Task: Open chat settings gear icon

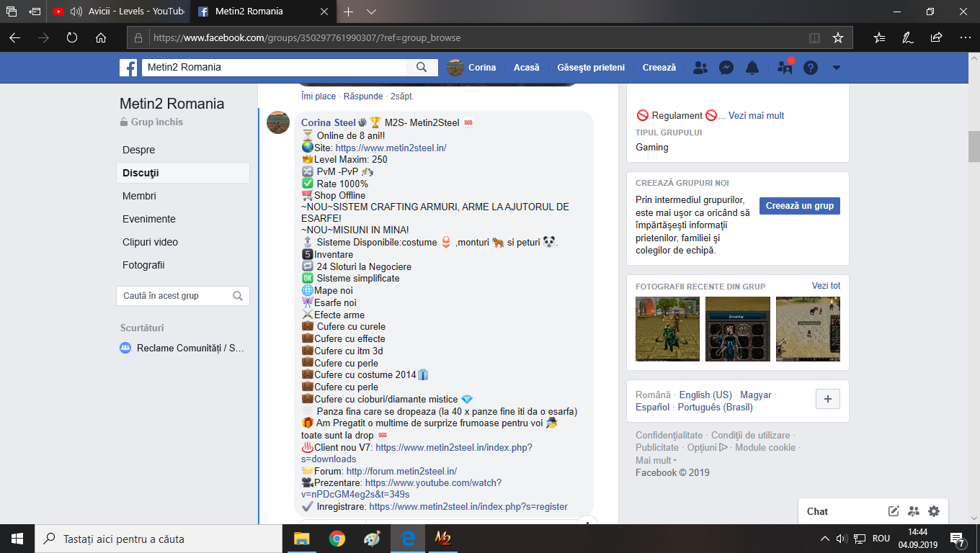Action: tap(934, 511)
